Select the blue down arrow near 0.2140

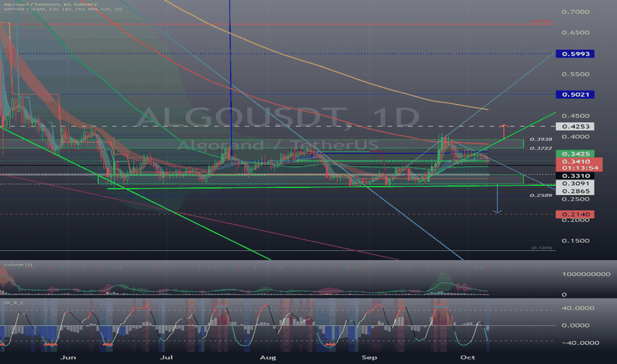tap(497, 199)
